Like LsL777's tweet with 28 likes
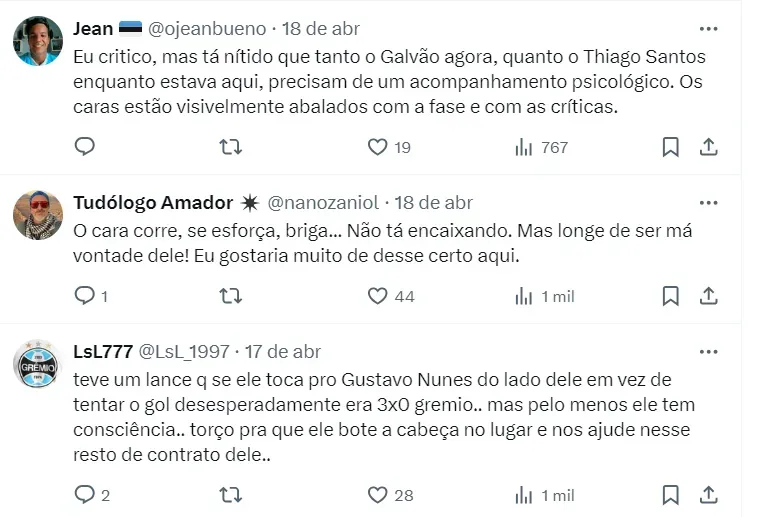The image size is (757, 517). 377,495
